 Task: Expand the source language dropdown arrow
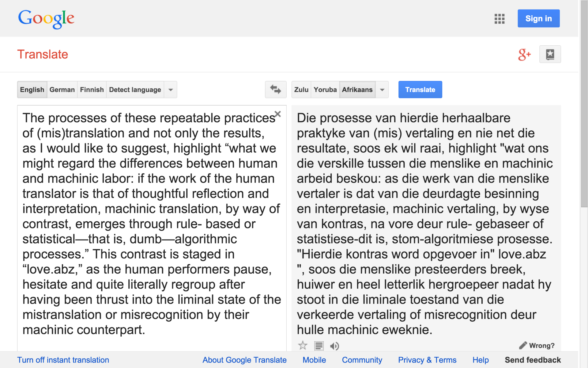(x=171, y=90)
